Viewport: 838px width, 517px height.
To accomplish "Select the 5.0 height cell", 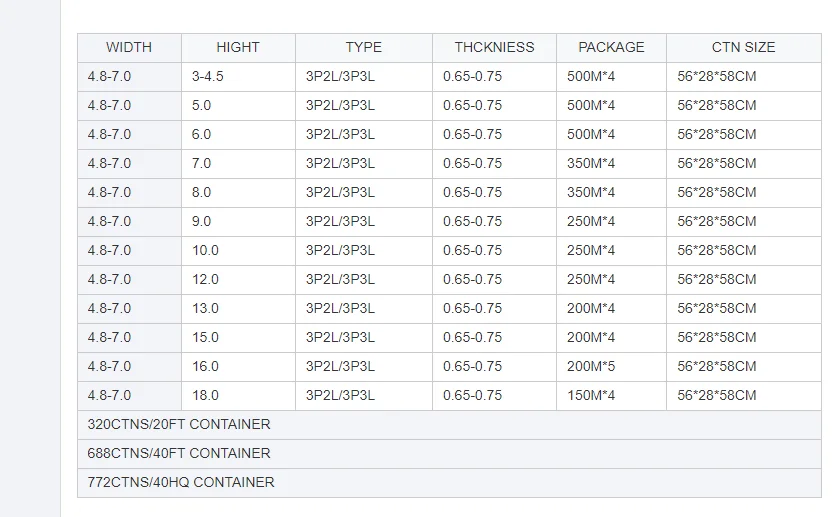I will click(x=202, y=105).
